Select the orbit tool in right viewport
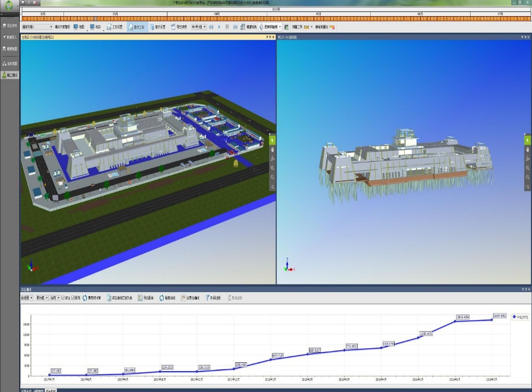This screenshot has width=532, height=392. (528, 159)
